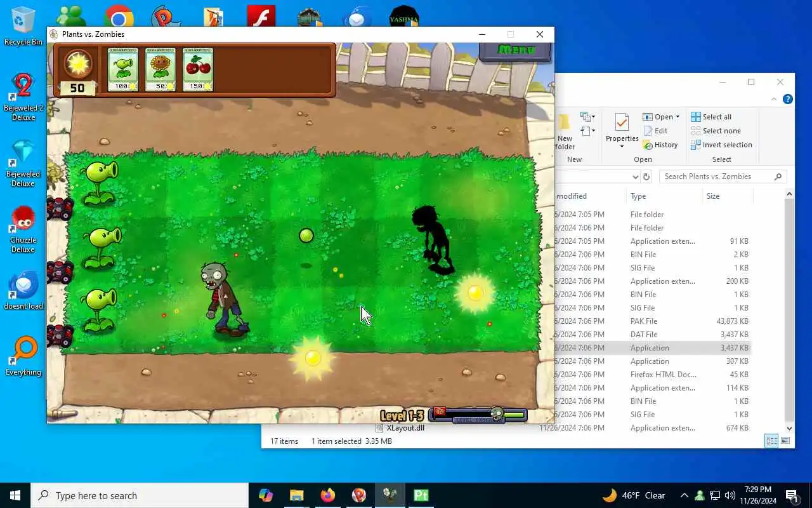Viewport: 812px width, 508px height.
Task: Collect the sun near the bottom lawn edge
Action: pyautogui.click(x=313, y=358)
